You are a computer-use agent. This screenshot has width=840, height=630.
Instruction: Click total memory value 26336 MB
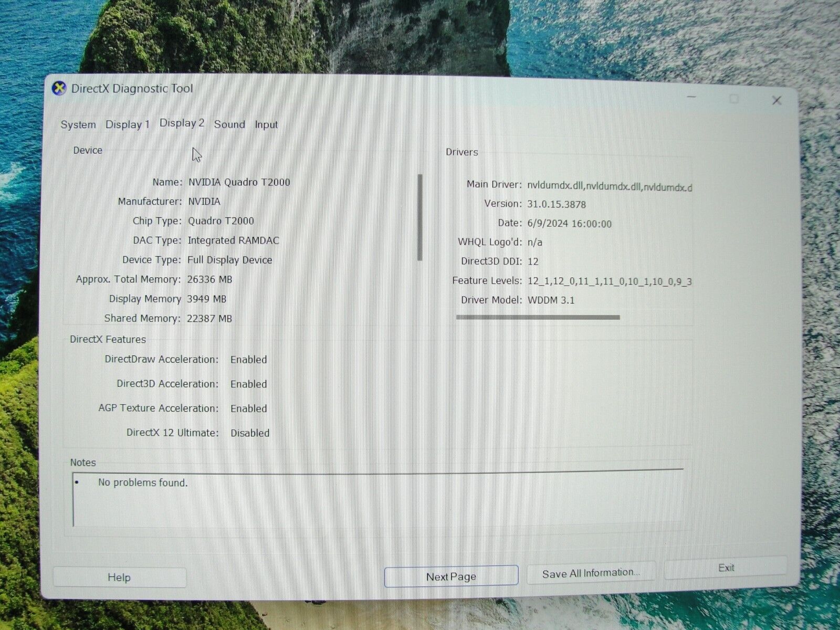point(209,279)
